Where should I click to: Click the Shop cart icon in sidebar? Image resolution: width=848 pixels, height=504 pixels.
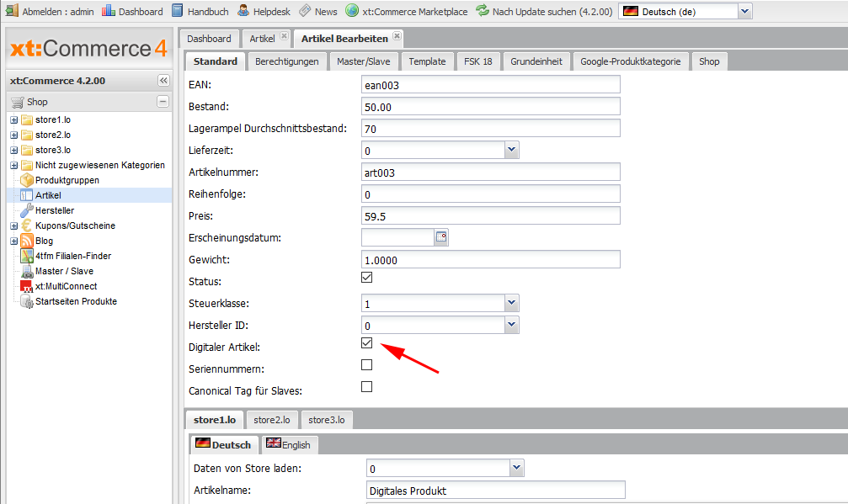[x=18, y=102]
